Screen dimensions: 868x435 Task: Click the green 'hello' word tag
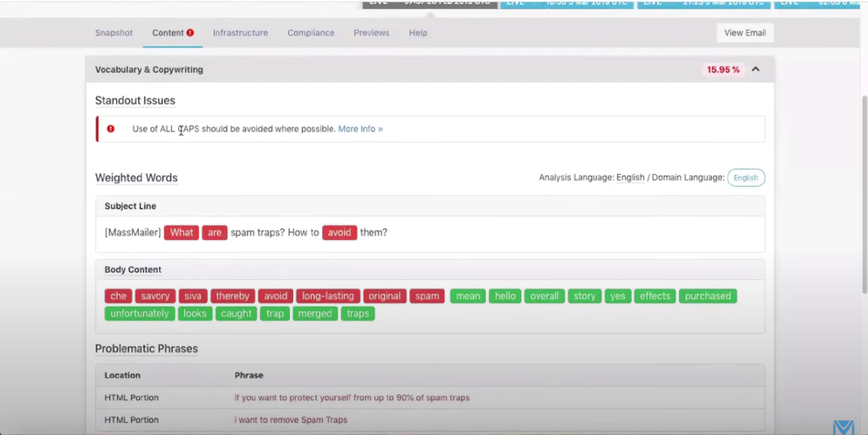tap(505, 296)
